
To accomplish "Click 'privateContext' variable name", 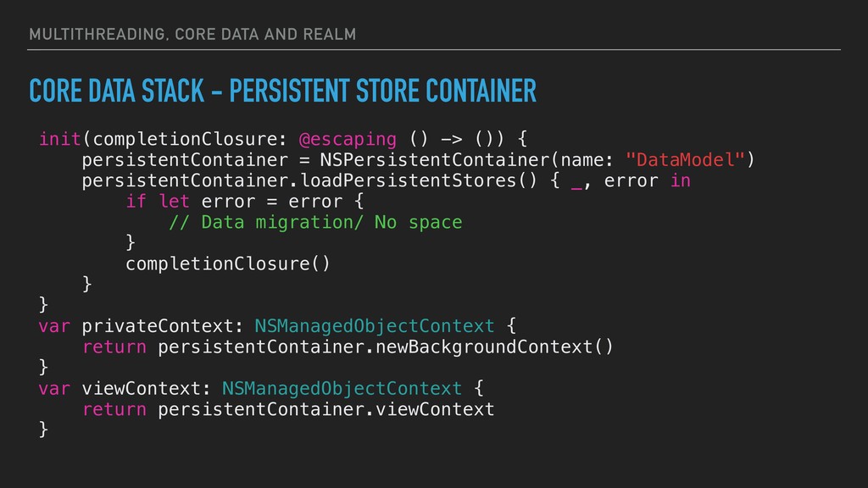I will pyautogui.click(x=157, y=326).
